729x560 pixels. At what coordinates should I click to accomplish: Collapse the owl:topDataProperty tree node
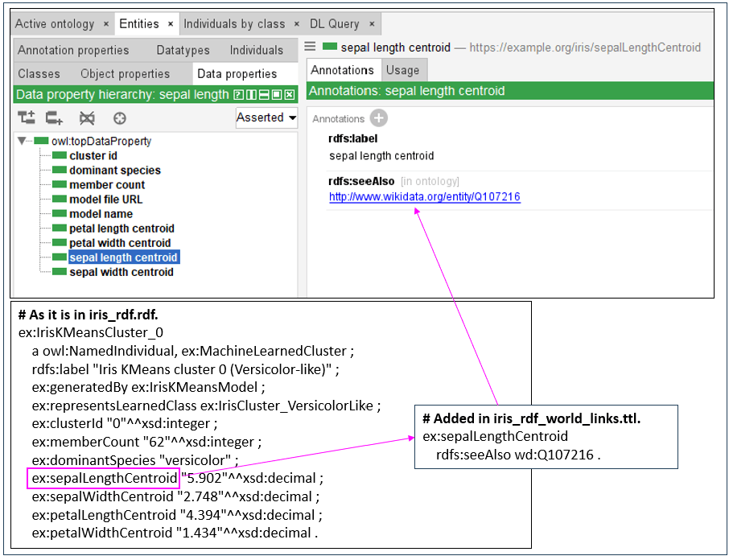(22, 140)
